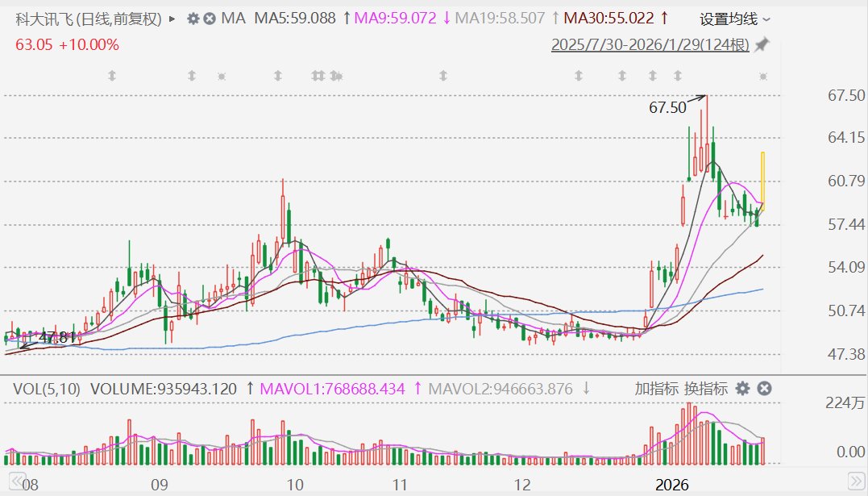
Task: Click the first event arrow marker in late August
Action: tap(112, 75)
